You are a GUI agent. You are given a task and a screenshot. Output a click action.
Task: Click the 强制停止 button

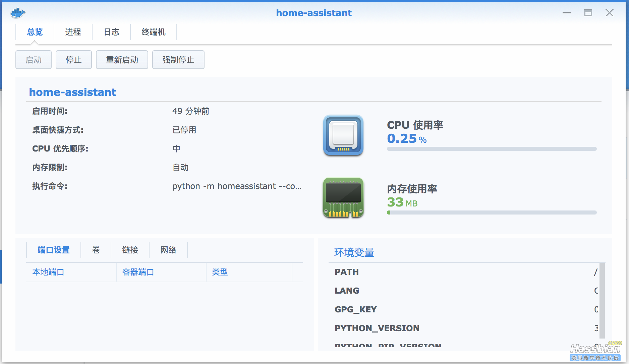(178, 60)
